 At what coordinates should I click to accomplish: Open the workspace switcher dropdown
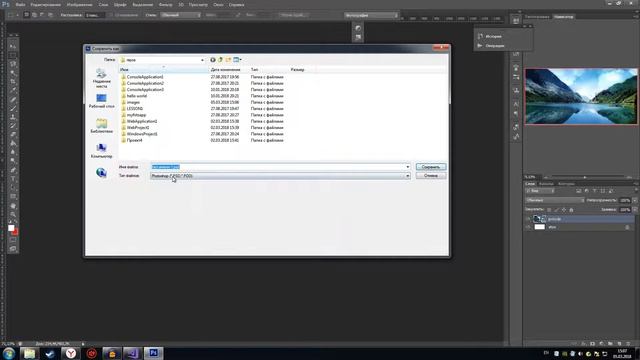(371, 15)
